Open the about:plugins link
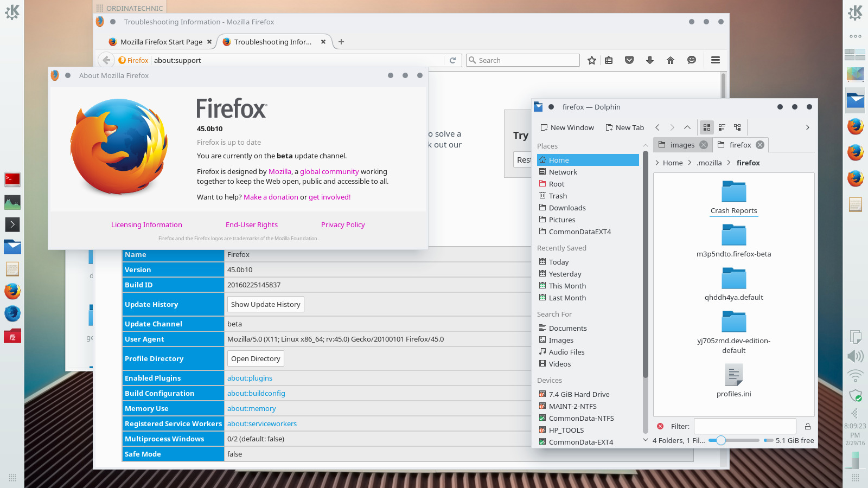Screen dimensions: 868x488 tap(250, 378)
